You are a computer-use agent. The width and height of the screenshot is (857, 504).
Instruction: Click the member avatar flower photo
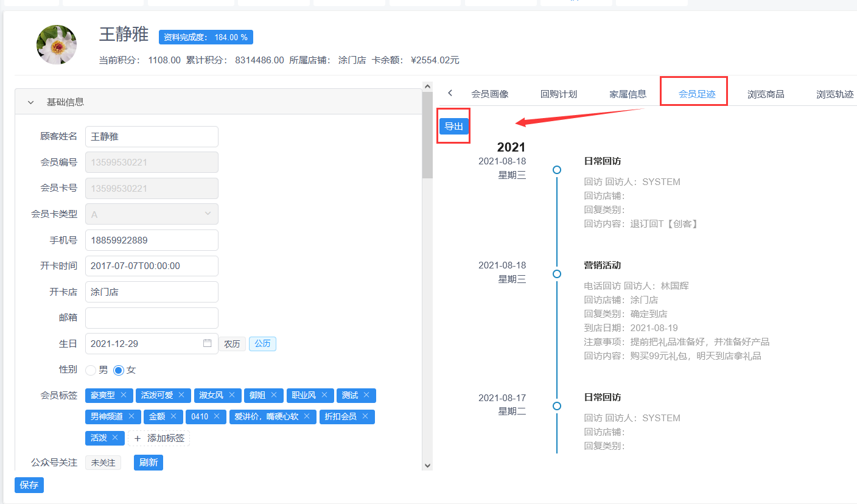tap(57, 44)
